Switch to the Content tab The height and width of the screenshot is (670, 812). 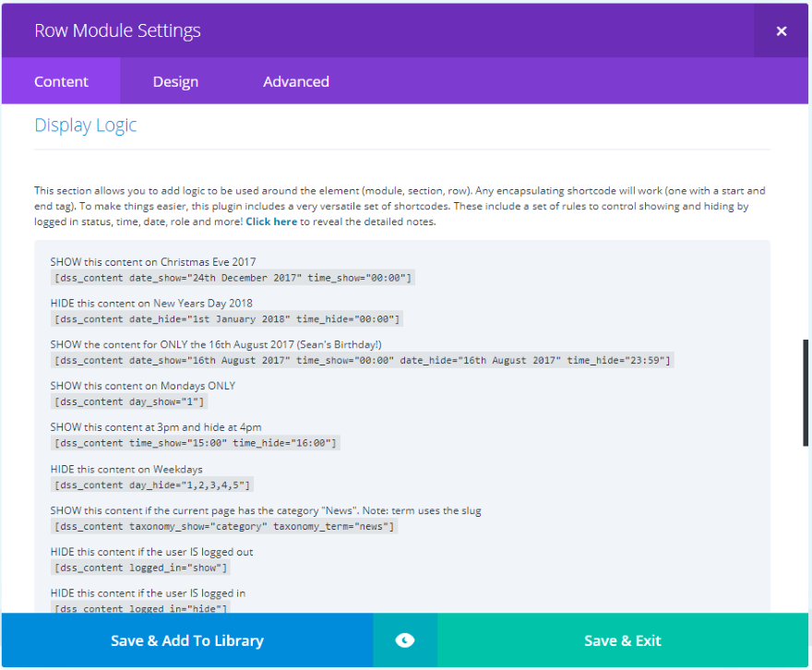click(x=61, y=81)
